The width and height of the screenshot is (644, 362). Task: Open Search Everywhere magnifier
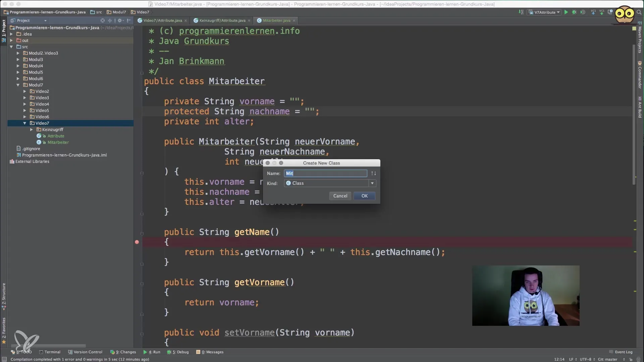tap(639, 12)
